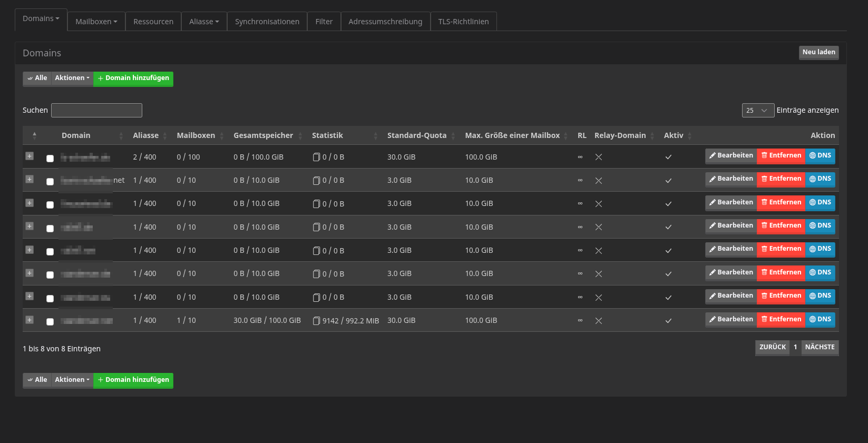Screen dimensions: 868x443
Task: Open the entries-per-page dropdown showing 25
Action: 757,111
